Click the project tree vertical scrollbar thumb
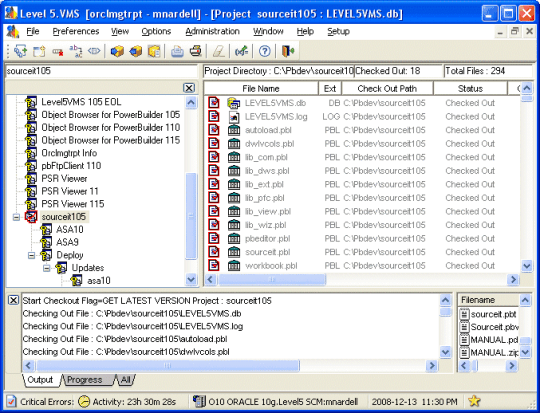This screenshot has height=413, width=540. click(191, 216)
